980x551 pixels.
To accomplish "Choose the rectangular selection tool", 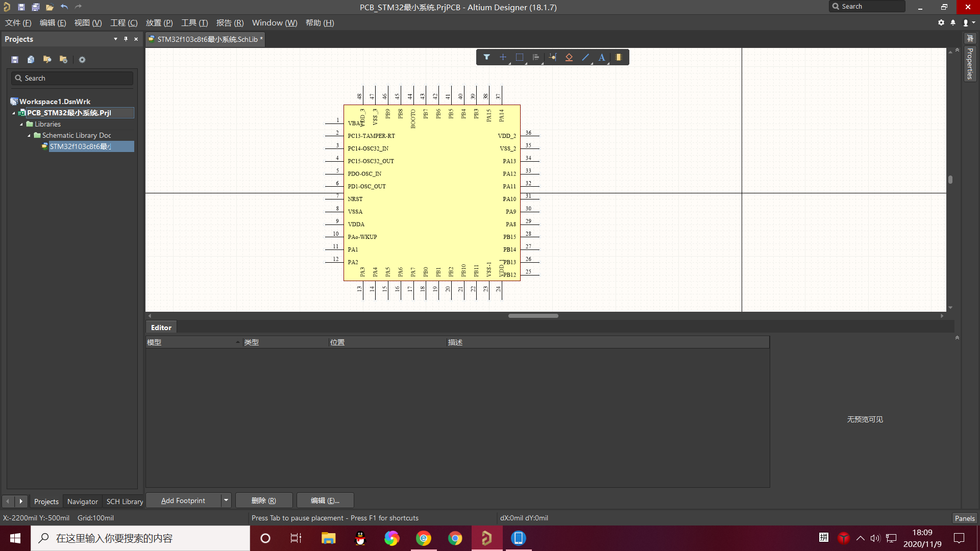I will click(x=520, y=57).
